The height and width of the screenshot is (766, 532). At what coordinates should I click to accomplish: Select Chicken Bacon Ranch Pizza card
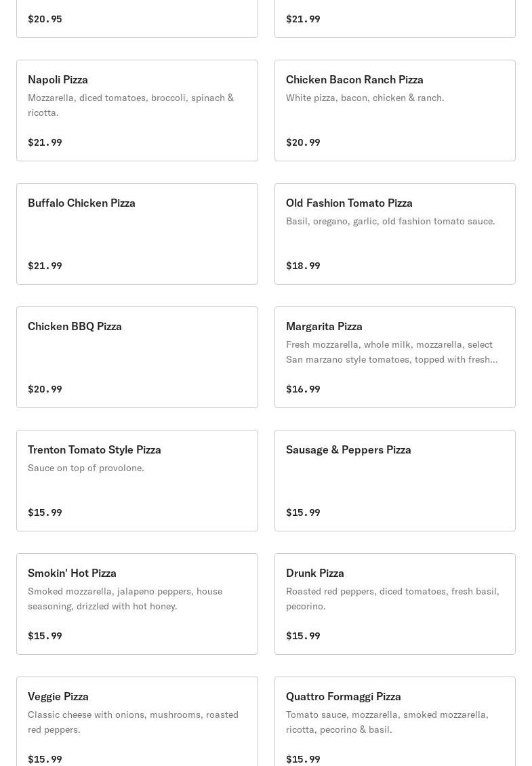(394, 110)
